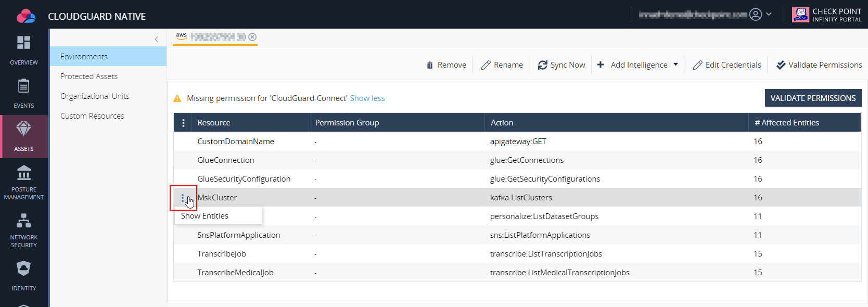
Task: Click personalize:ListDatasetGroups action cell
Action: point(544,216)
